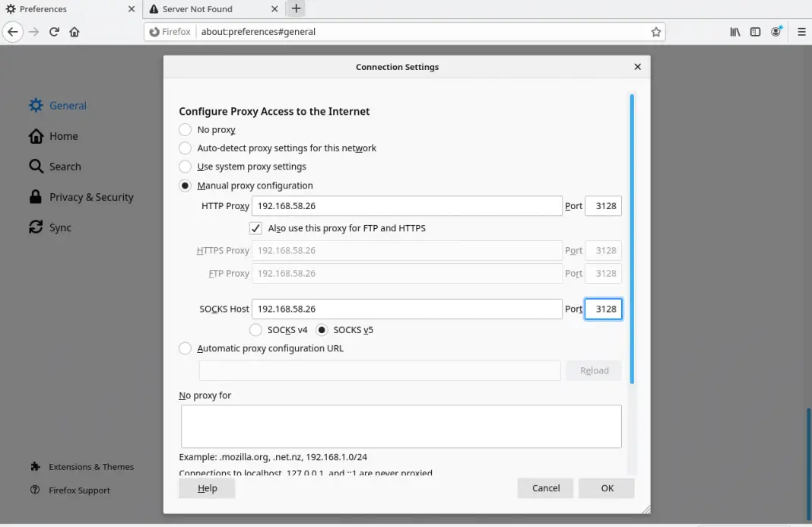Click the Firefox account profile icon
Image resolution: width=812 pixels, height=527 pixels.
click(x=776, y=31)
